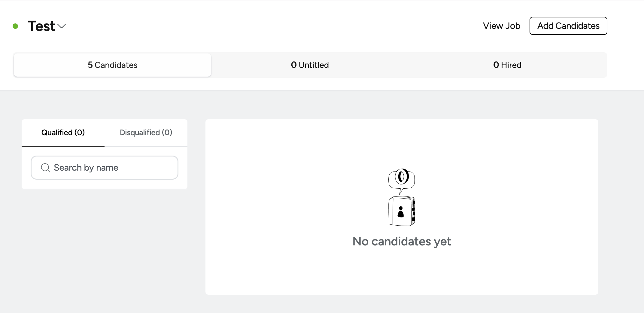Click the green active status dot
This screenshot has height=313, width=644.
pos(15,26)
